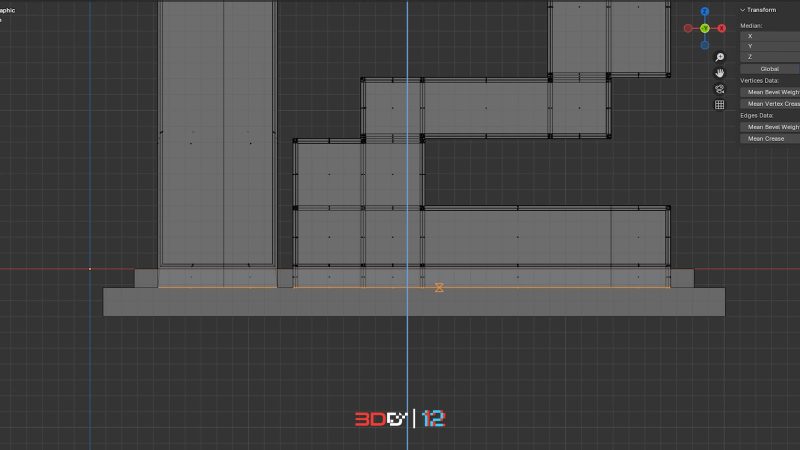Image resolution: width=800 pixels, height=450 pixels.
Task: Click the green Y axis gizmo ball
Action: [705, 28]
